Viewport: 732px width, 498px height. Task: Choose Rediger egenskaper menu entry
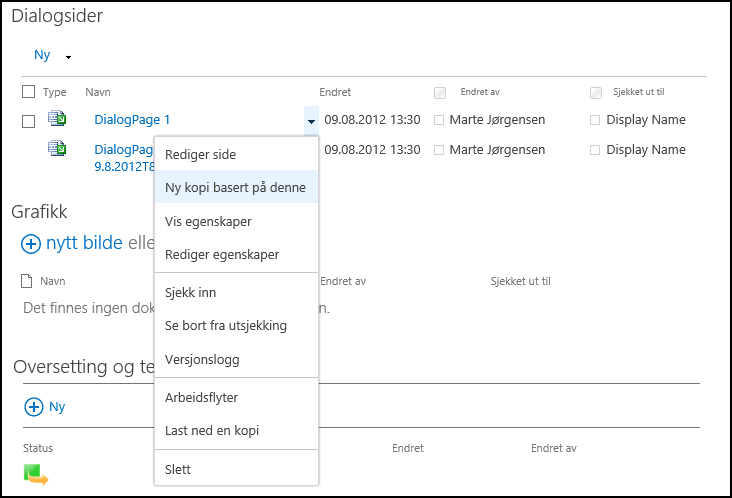coord(236,254)
